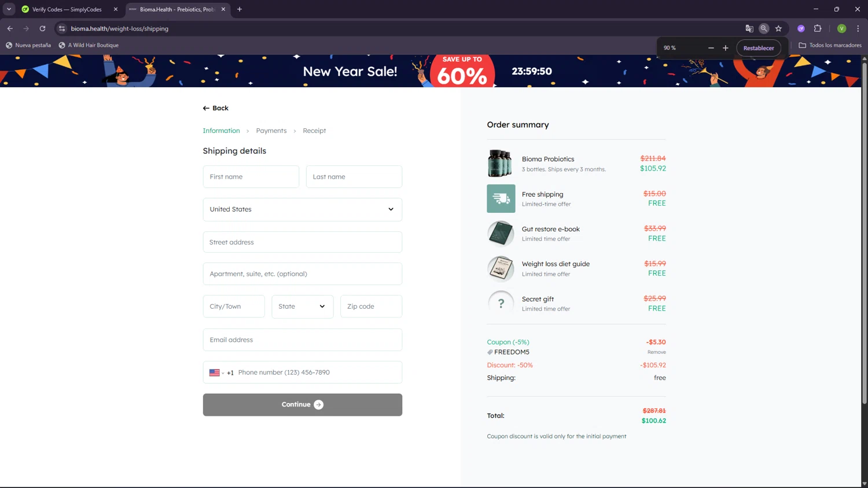Open A Wild Hair Boutique bookmark
Viewport: 868px width, 488px height.
89,45
